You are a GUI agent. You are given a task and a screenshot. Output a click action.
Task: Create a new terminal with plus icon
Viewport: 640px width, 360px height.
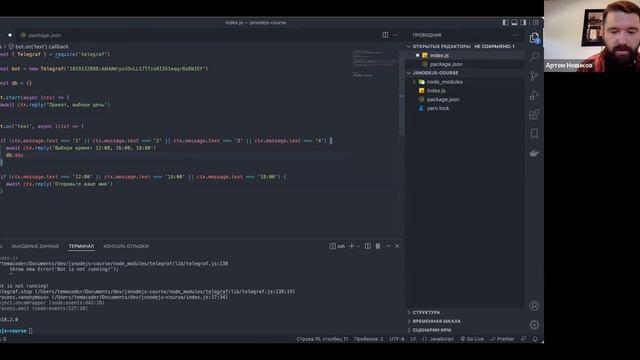(351, 246)
